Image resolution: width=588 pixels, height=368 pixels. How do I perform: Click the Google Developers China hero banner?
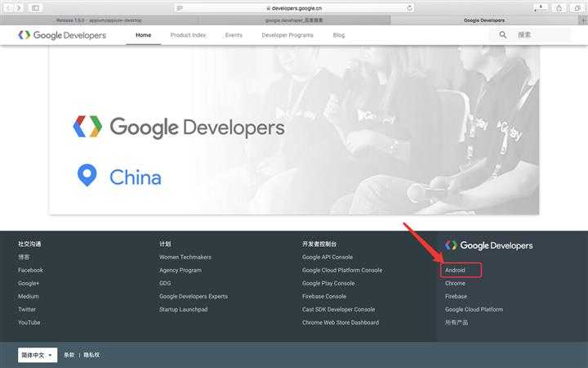coord(294,130)
